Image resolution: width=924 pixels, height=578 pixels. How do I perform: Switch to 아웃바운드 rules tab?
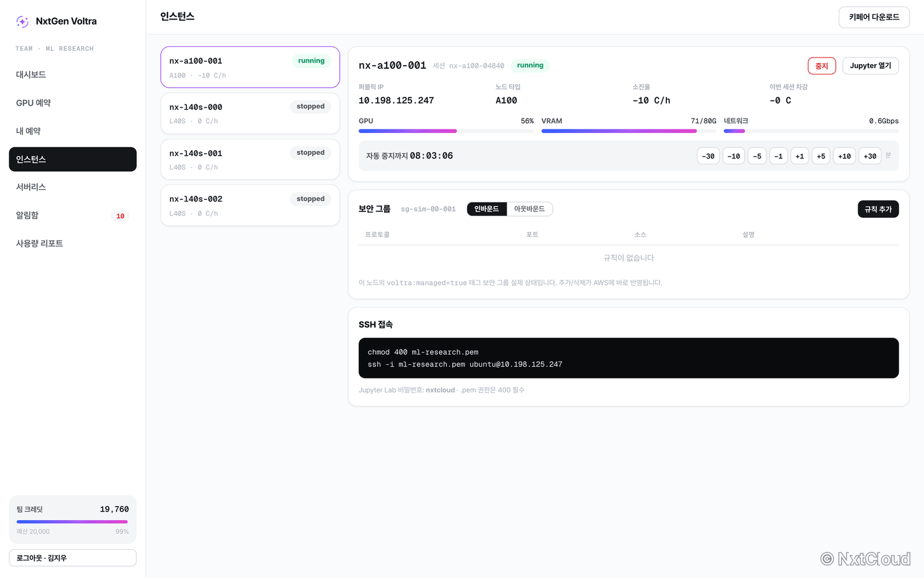point(530,209)
